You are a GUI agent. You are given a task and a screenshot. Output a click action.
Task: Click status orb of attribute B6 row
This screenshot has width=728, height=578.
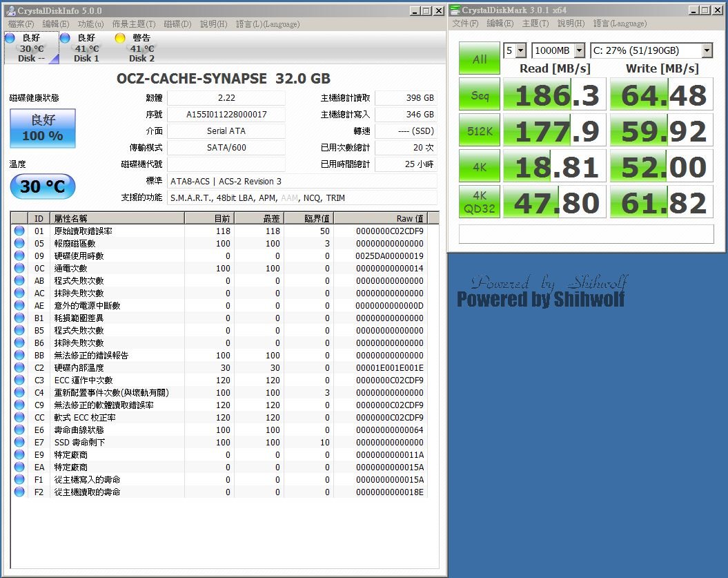click(x=19, y=343)
